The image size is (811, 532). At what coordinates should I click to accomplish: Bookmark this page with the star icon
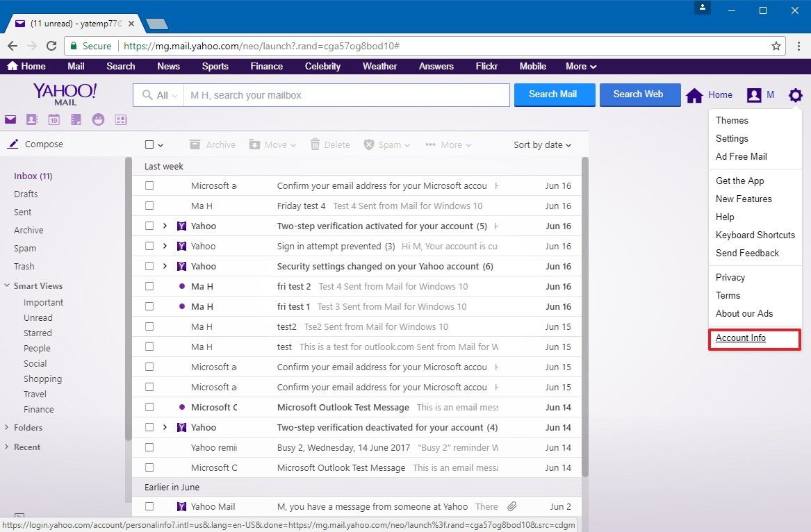click(x=776, y=46)
